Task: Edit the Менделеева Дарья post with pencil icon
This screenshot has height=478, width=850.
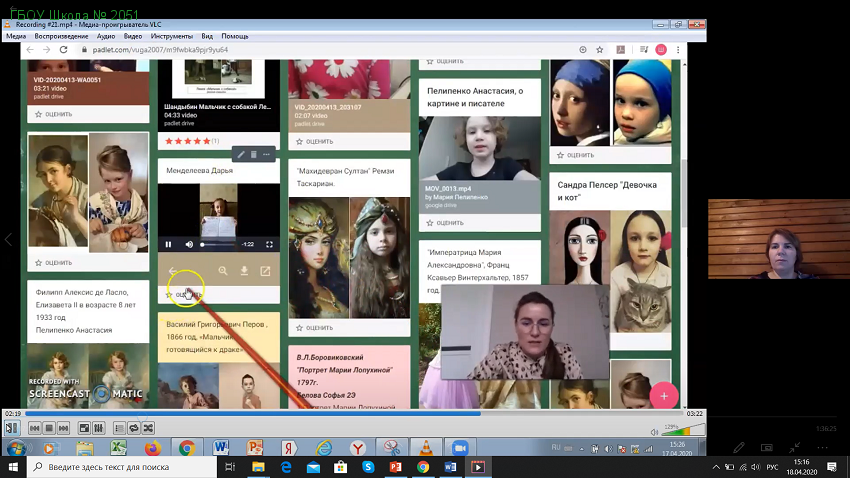Action: point(241,154)
